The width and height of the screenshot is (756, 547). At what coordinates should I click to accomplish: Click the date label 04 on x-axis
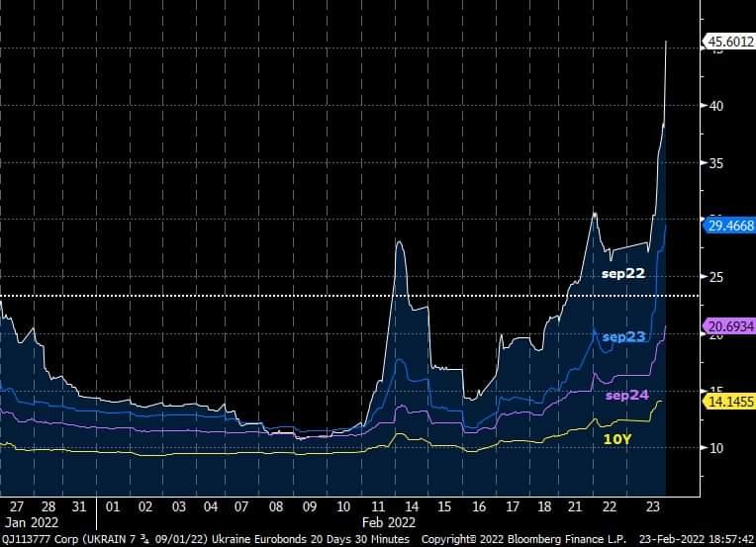211,507
